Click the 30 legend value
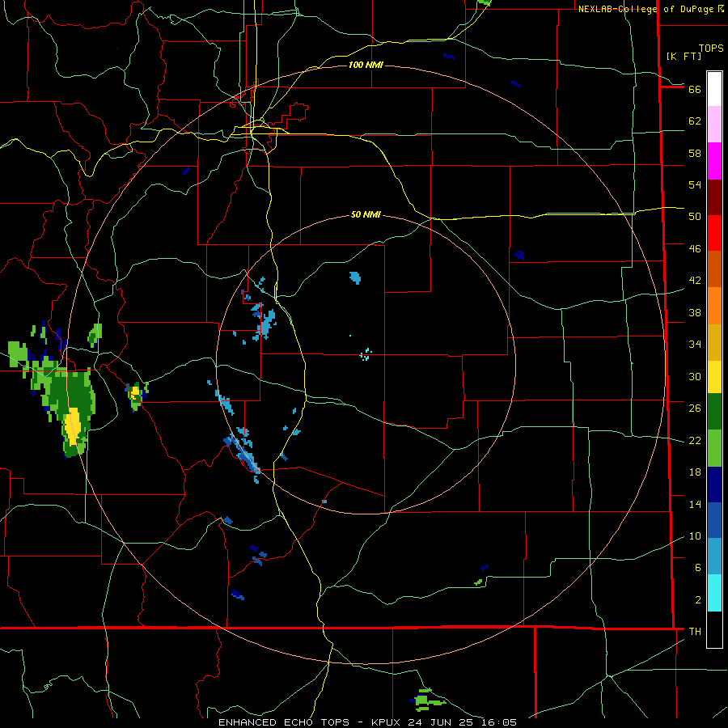 click(695, 376)
